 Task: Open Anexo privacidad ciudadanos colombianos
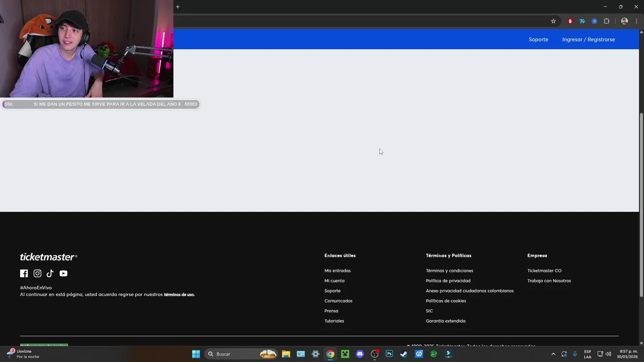[470, 291]
